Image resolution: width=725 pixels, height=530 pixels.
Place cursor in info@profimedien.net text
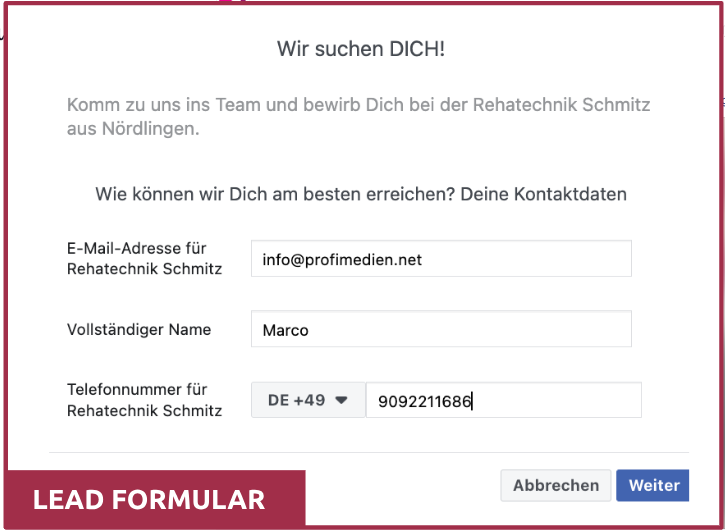pyautogui.click(x=342, y=260)
